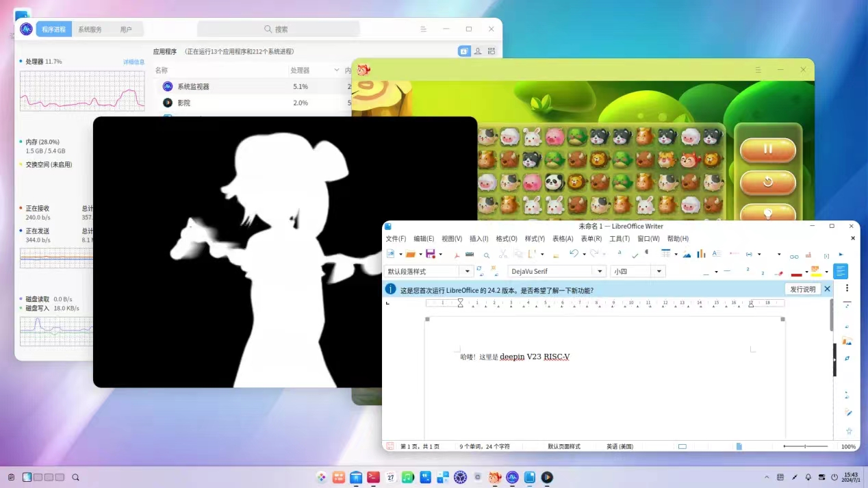This screenshot has width=868, height=488.
Task: Click the Redo arrow in Writer
Action: (x=594, y=253)
